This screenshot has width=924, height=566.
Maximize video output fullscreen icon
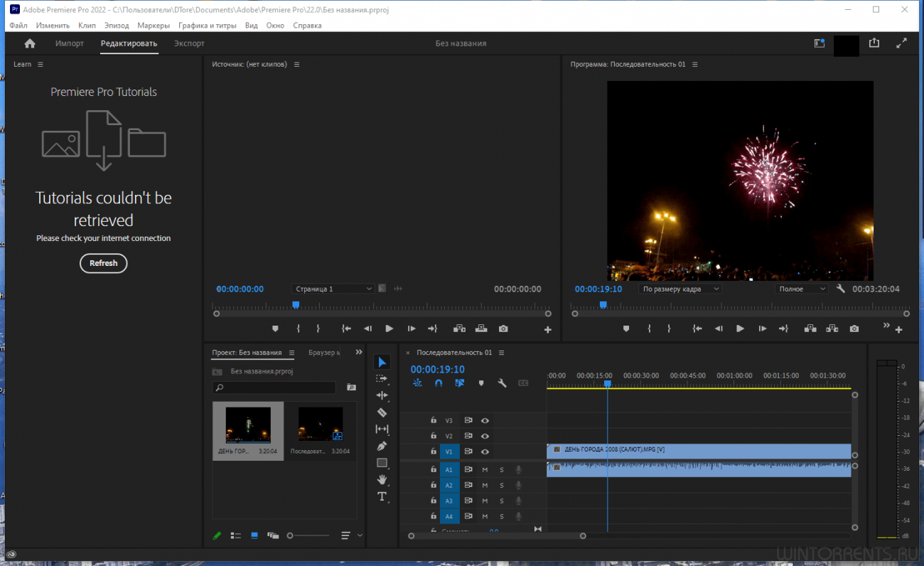(901, 43)
